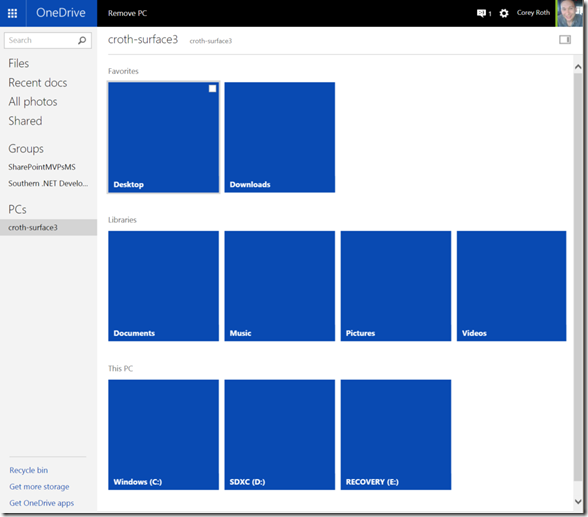Open the RECOVERY (E:) drive tile
588x517 pixels.
point(396,435)
